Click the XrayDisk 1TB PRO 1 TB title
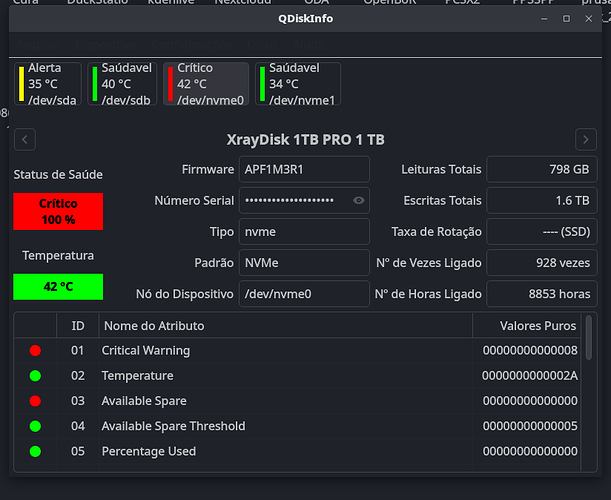This screenshot has height=500, width=611. (306, 140)
